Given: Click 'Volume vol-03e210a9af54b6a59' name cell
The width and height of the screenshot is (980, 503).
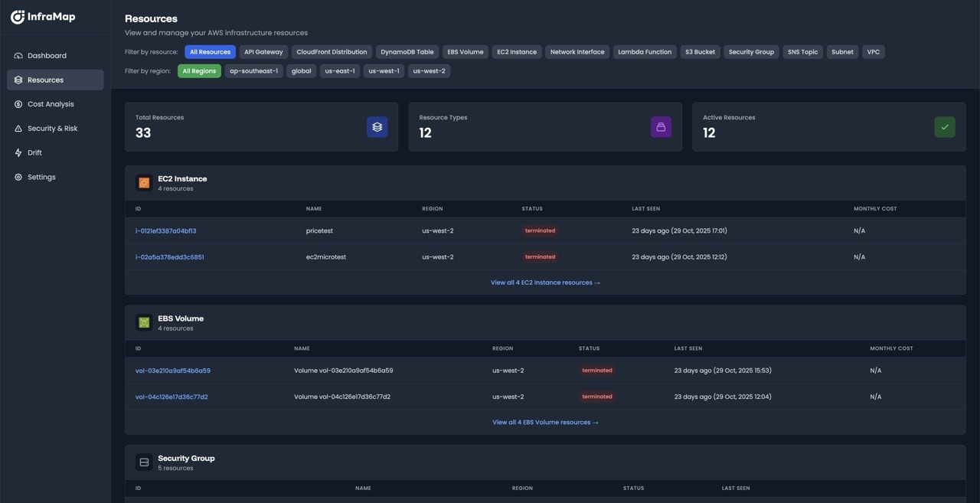Looking at the screenshot, I should 344,371.
